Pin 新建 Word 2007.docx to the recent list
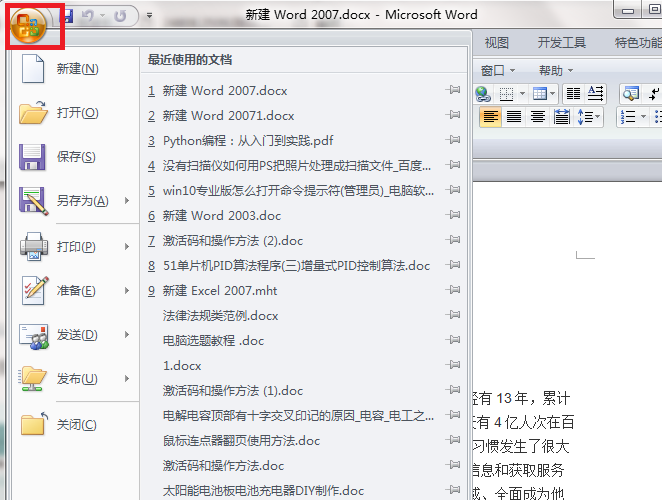Image resolution: width=662 pixels, height=500 pixels. (453, 90)
